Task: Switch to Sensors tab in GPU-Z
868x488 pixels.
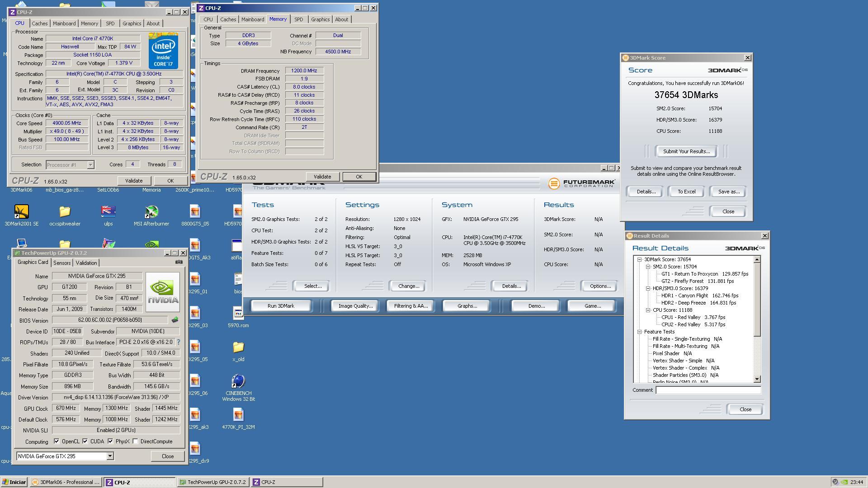Action: [62, 263]
